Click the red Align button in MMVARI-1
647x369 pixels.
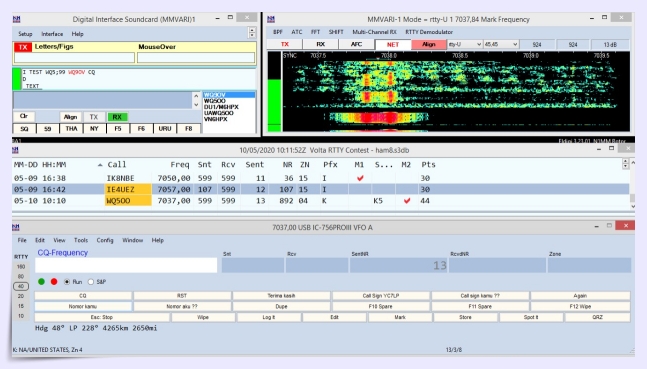(429, 44)
